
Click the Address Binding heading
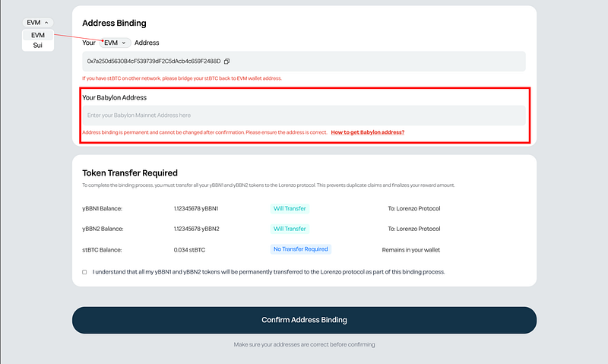tap(114, 24)
